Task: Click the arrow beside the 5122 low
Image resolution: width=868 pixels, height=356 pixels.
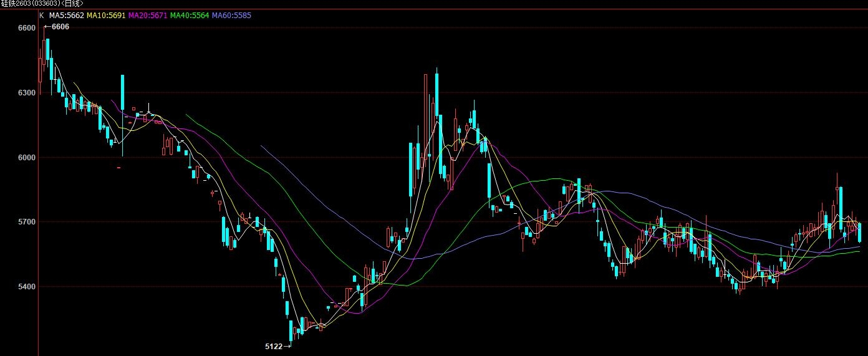Action: (287, 346)
